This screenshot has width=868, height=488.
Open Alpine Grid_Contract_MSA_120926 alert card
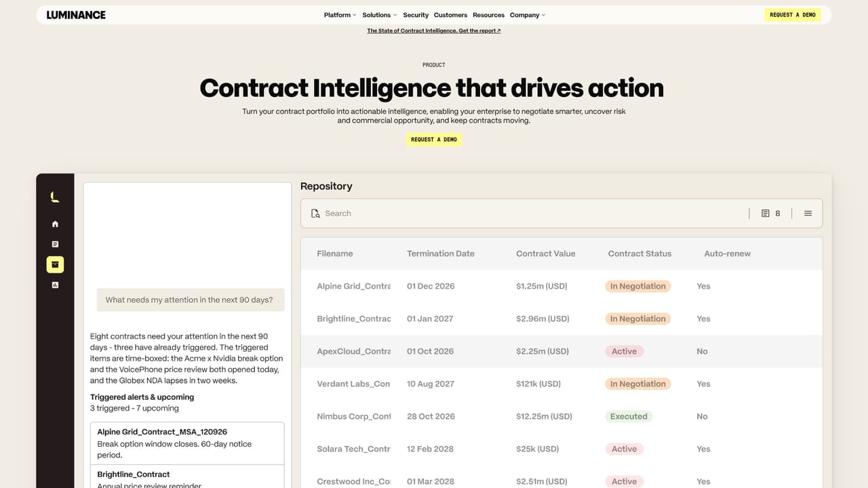(x=187, y=443)
